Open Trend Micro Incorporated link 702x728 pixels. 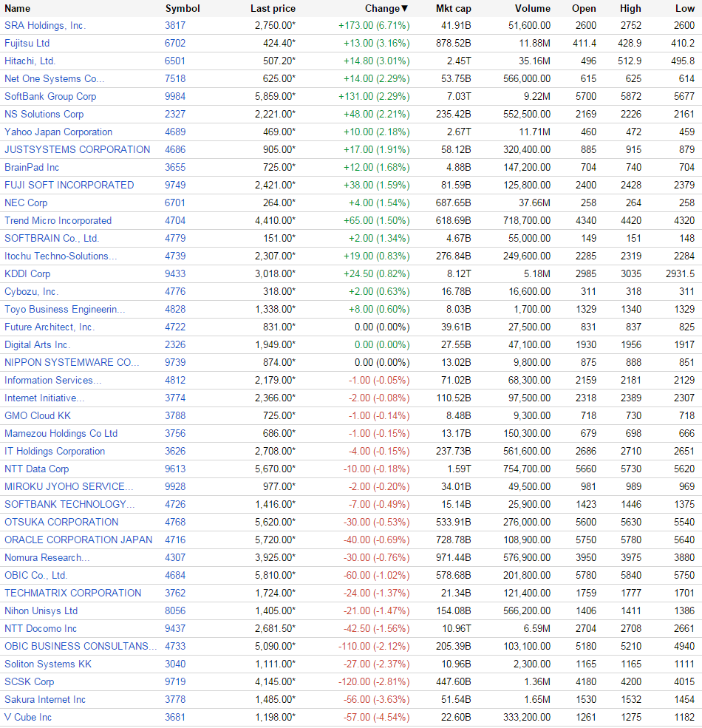58,220
